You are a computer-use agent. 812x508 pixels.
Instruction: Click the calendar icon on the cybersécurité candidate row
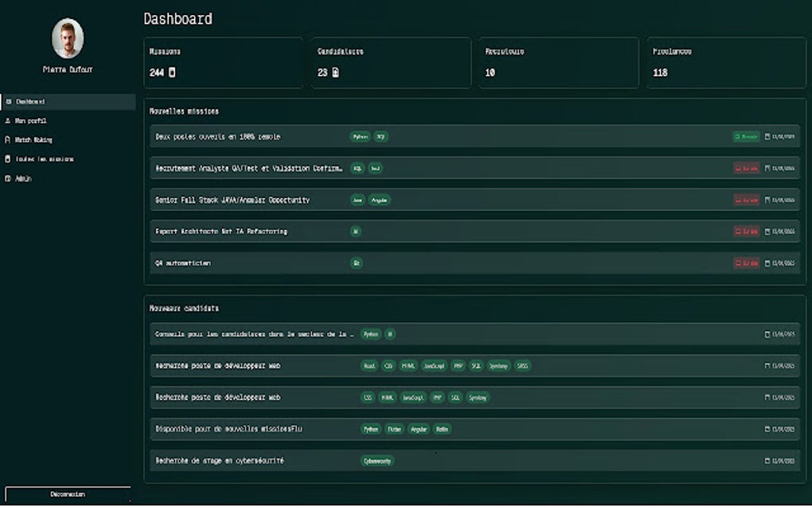pos(762,460)
